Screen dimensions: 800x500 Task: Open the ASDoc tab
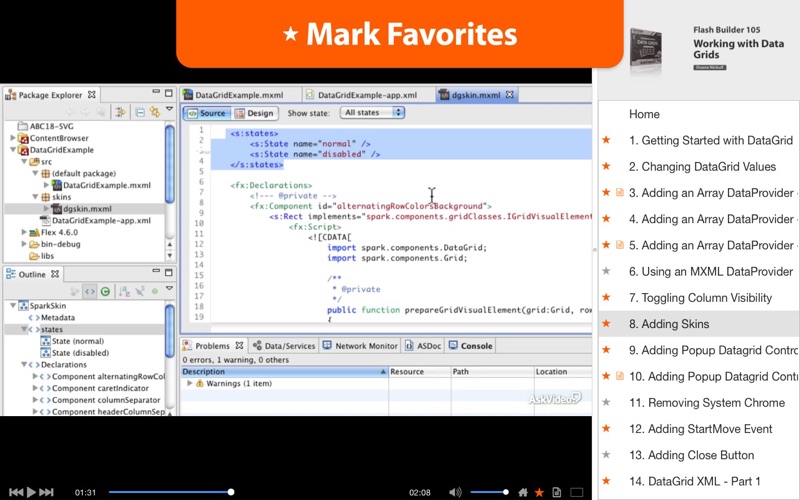(x=422, y=346)
